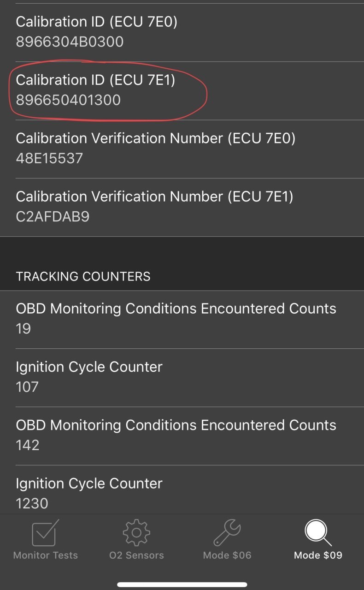Tap Ignition Cycle Counter row showing 107

tap(182, 377)
